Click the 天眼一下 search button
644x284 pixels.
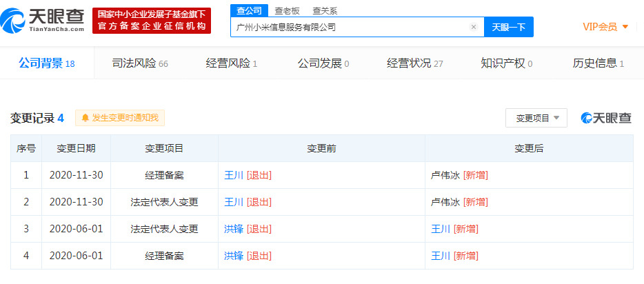pyautogui.click(x=508, y=27)
